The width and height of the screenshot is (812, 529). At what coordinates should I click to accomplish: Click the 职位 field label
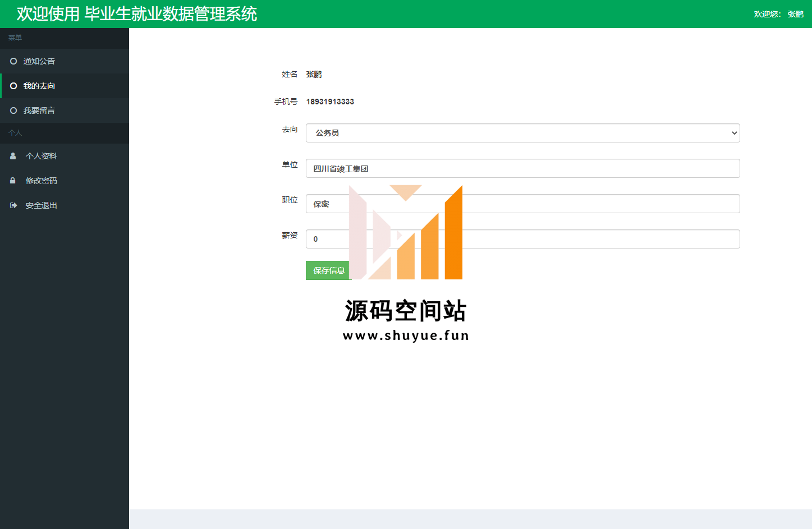click(290, 200)
